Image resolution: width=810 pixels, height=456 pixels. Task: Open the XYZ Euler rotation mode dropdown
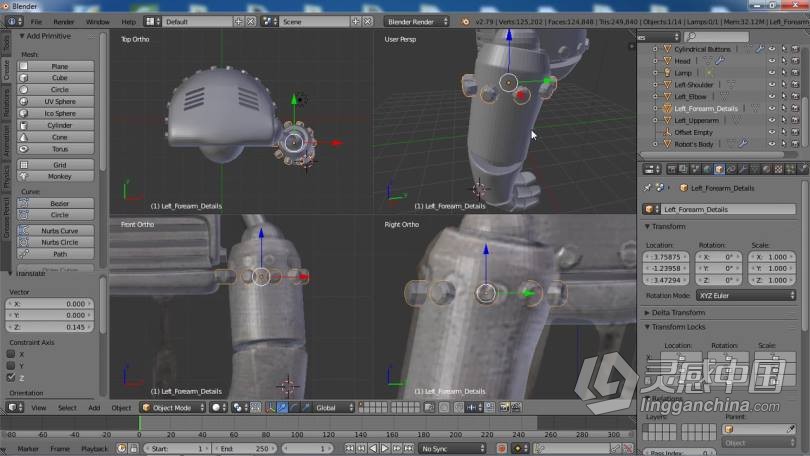click(745, 295)
